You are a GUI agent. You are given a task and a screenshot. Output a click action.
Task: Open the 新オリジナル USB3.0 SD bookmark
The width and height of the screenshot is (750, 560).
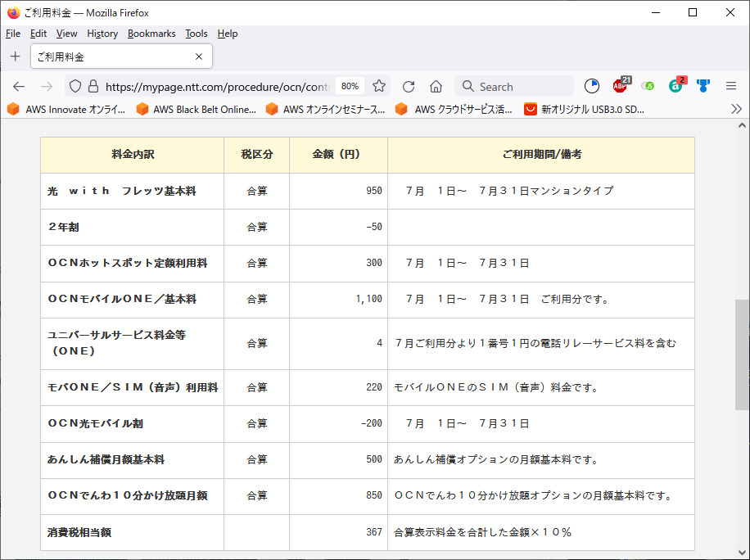584,109
